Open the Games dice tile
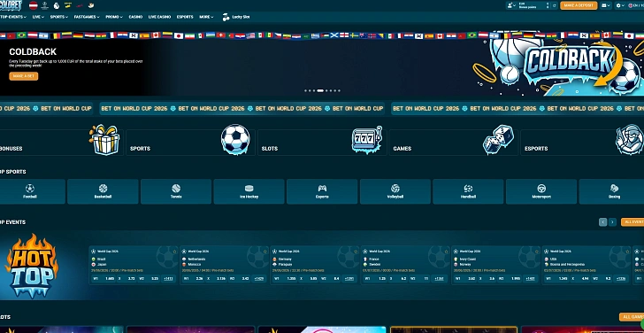The image size is (644, 333). point(454,143)
